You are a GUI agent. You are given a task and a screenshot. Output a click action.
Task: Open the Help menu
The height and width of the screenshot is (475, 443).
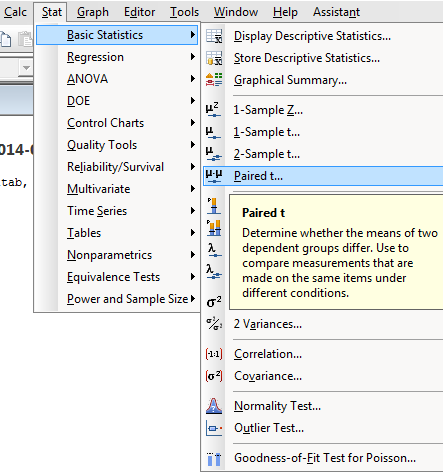285,12
